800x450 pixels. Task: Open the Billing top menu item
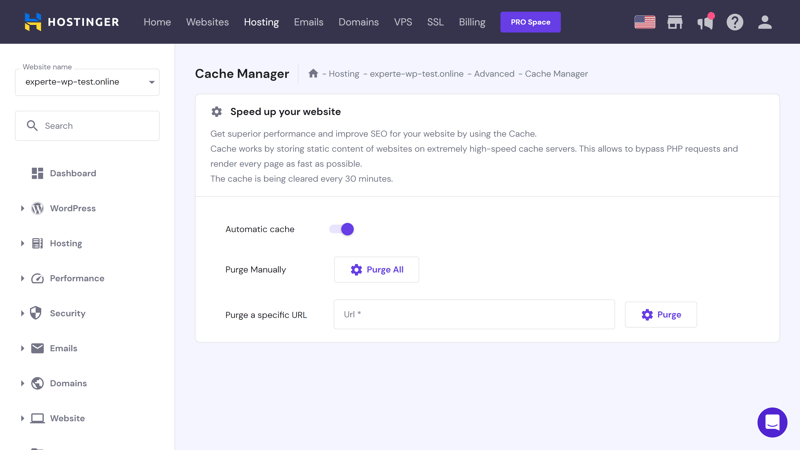[x=471, y=22]
